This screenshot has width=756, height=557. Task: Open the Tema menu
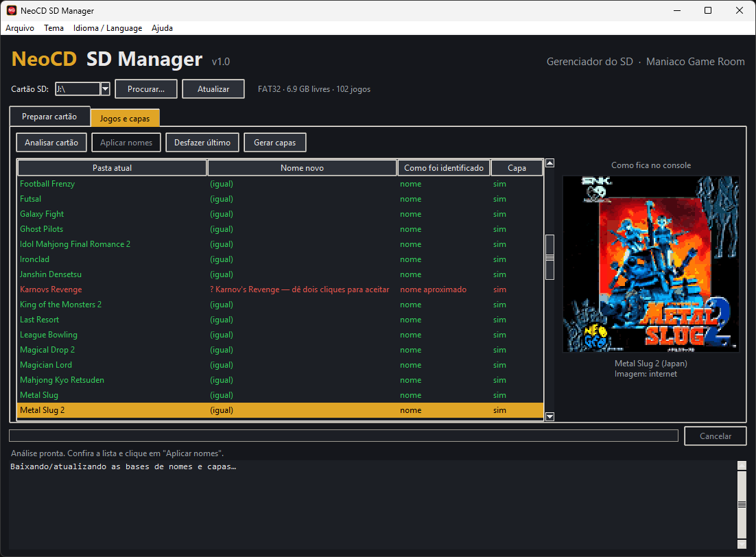coord(54,28)
